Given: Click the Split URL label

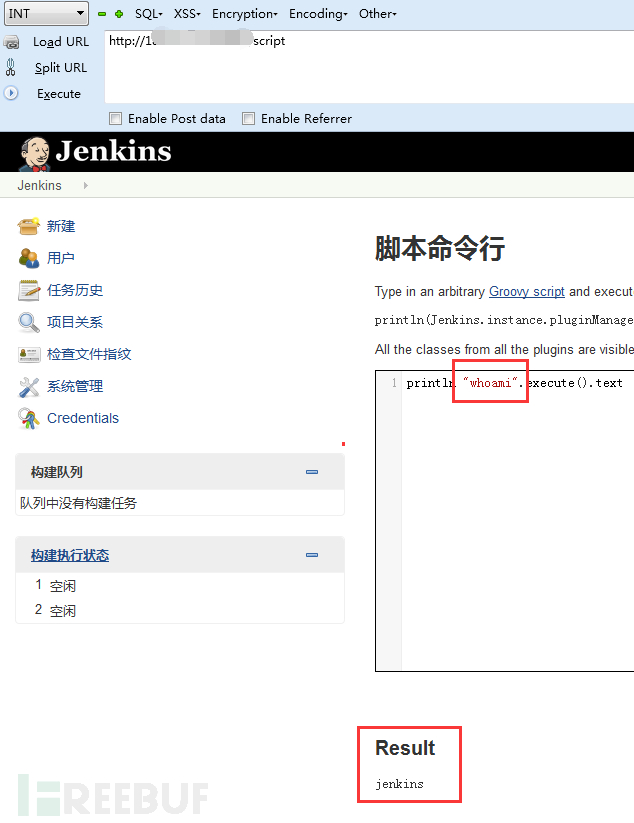Looking at the screenshot, I should coord(61,68).
